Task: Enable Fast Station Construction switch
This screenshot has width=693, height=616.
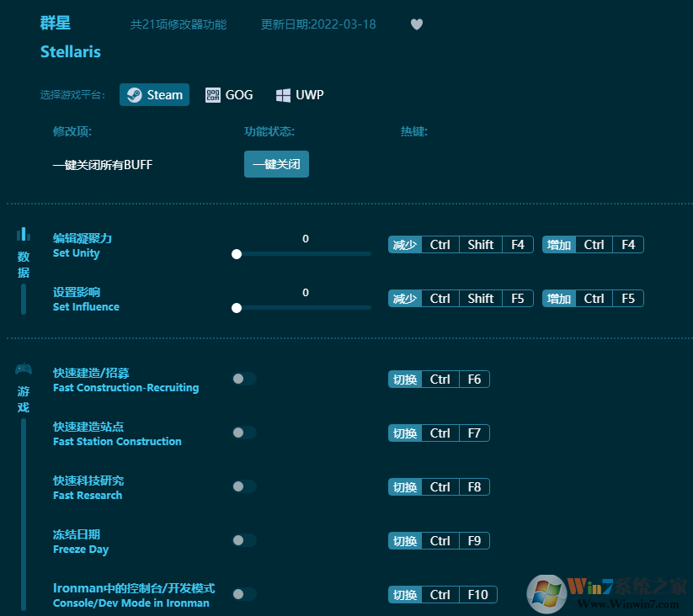Action: [244, 433]
